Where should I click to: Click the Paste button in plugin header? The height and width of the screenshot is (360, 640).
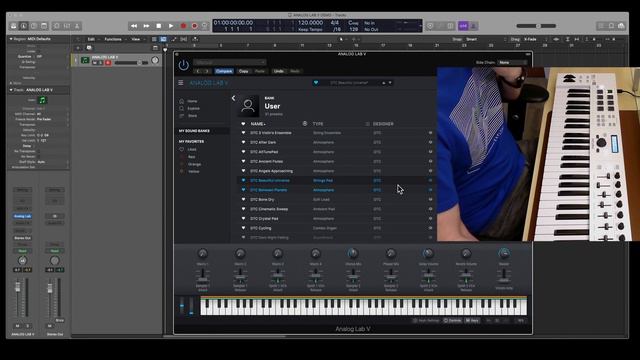(260, 71)
